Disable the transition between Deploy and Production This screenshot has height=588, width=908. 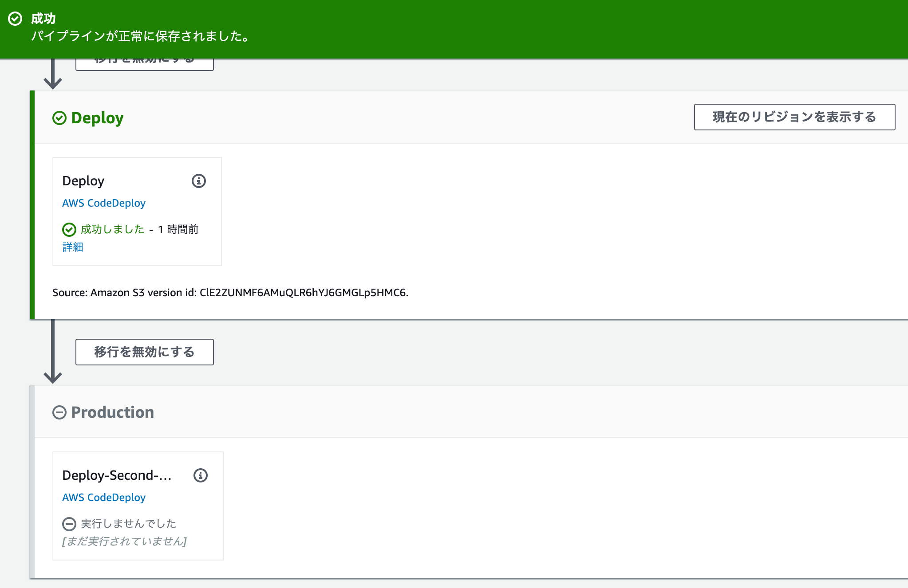144,352
